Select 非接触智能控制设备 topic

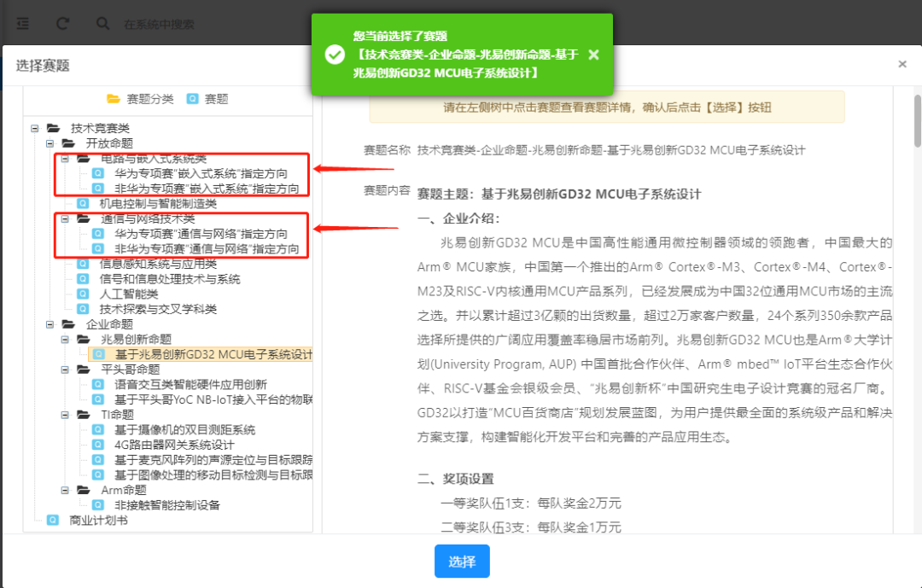pyautogui.click(x=167, y=506)
